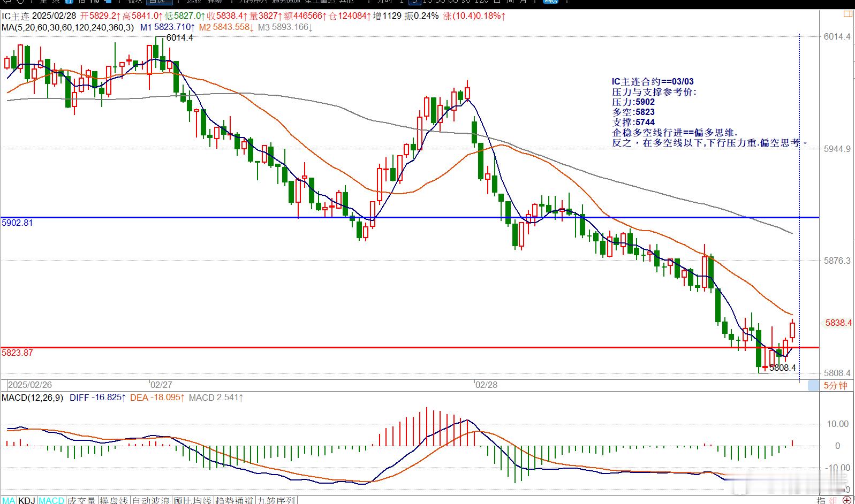Click the 6014.4 high marker on candles
The image size is (855, 504).
coord(180,38)
